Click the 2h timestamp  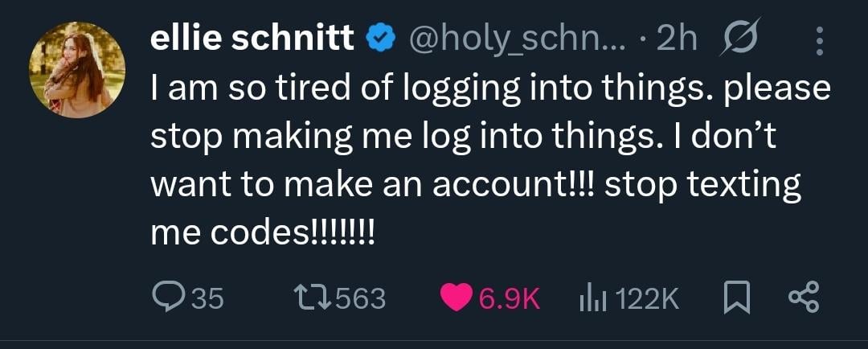(677, 39)
